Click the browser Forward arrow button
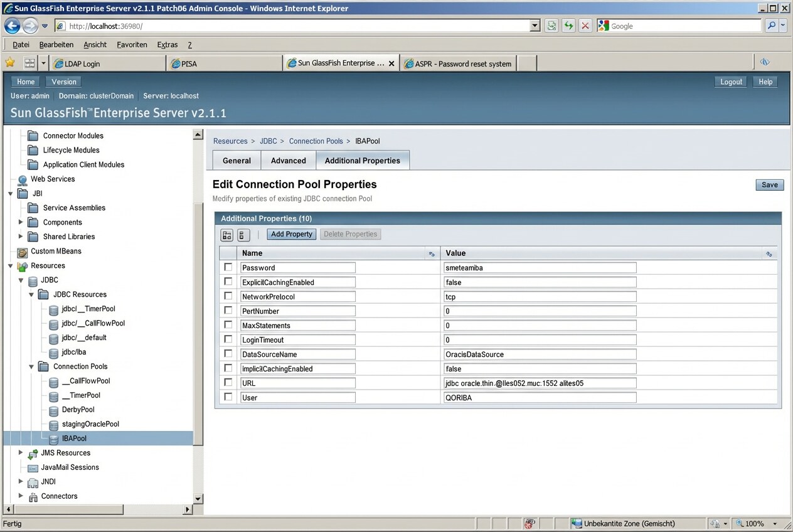 pos(30,26)
